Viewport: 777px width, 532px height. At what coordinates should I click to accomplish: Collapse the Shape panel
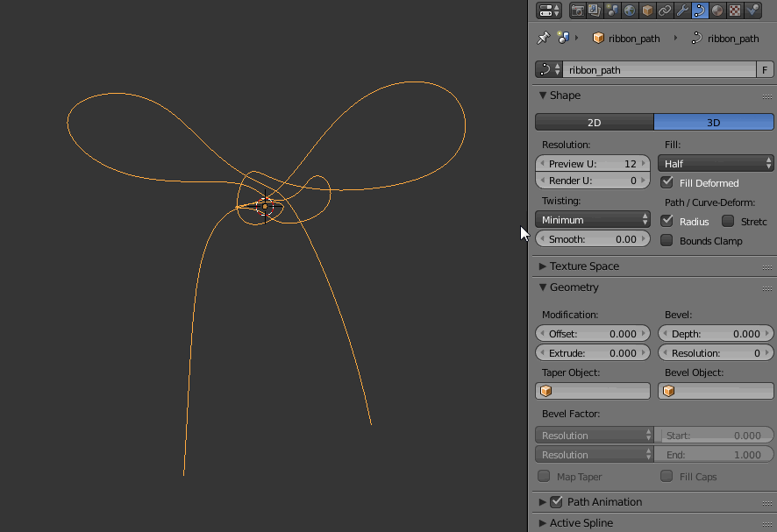coord(543,96)
